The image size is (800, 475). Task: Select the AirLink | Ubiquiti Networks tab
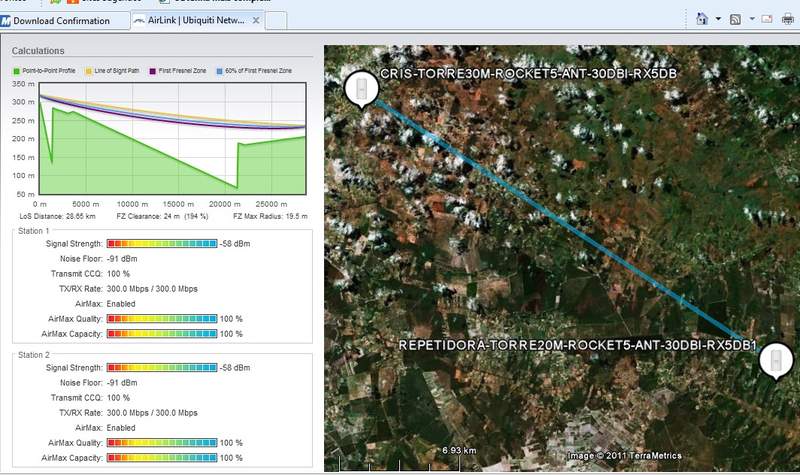197,20
